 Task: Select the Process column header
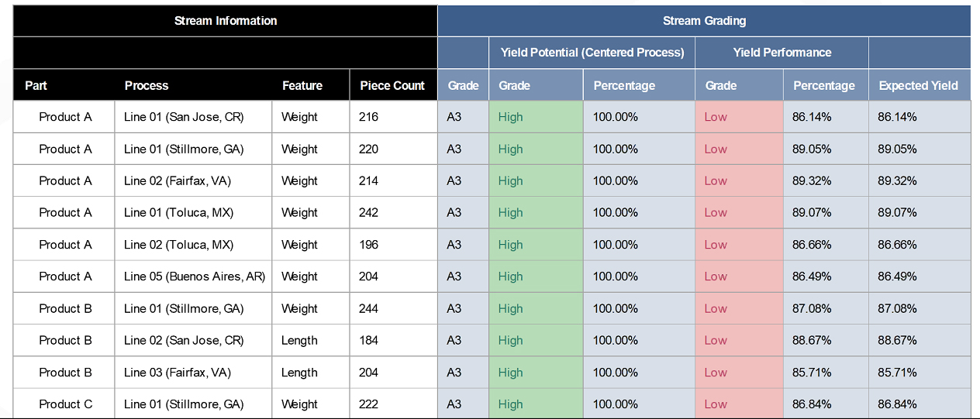pos(146,85)
